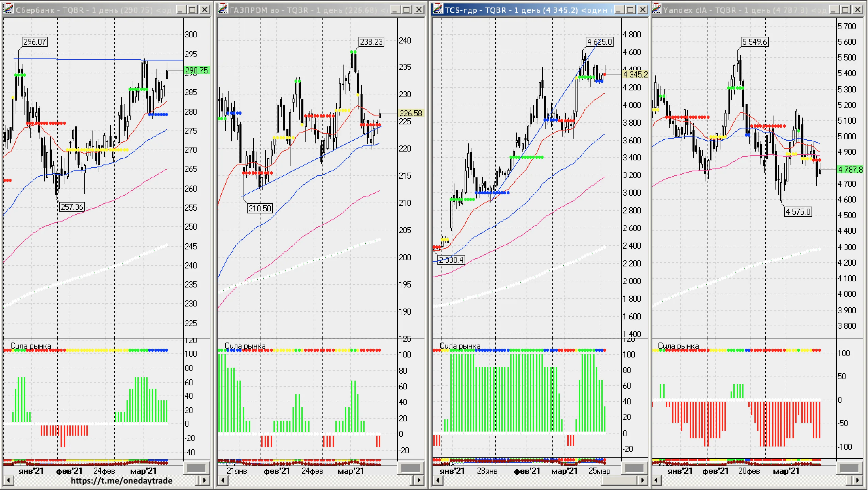Click the Yandex current price 4 787.8
This screenshot has width=868, height=490.
850,170
